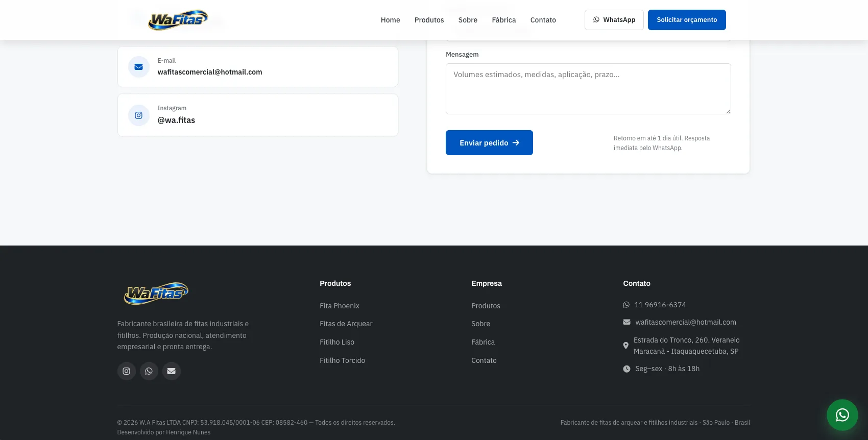Viewport: 868px width, 440px height.
Task: Open the Fitilho Torcido footer link
Action: [343, 360]
